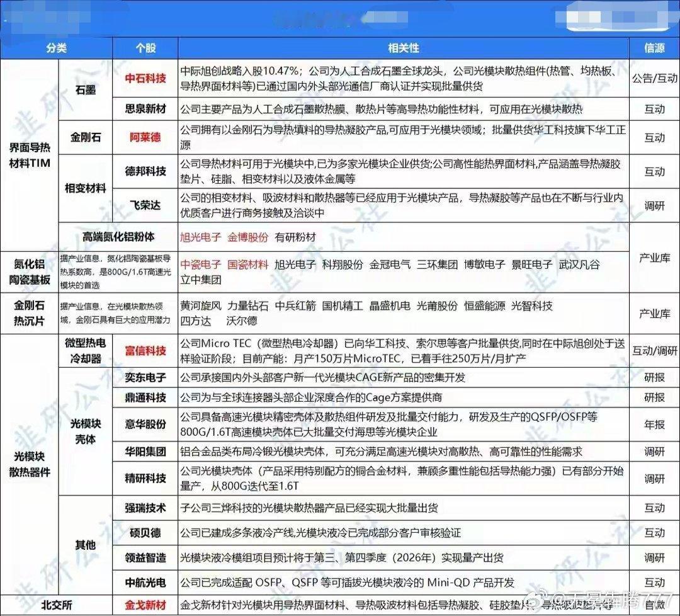Click 调研 source cell for 飞荣达
The image size is (680, 616).
[654, 205]
